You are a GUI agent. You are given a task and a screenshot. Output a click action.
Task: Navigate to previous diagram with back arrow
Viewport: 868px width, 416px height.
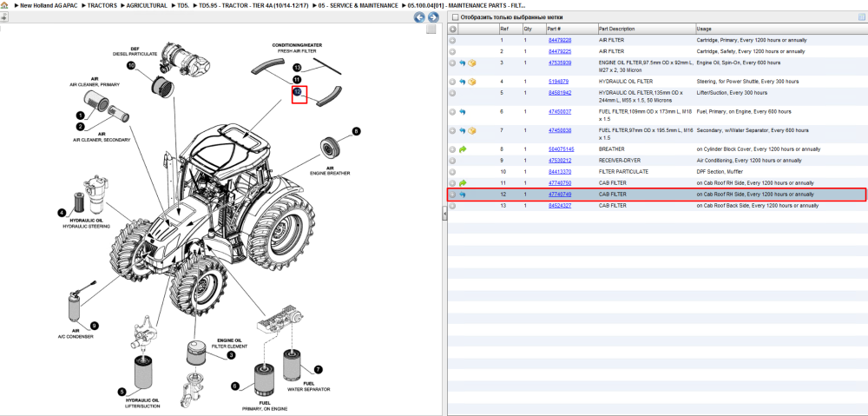420,17
